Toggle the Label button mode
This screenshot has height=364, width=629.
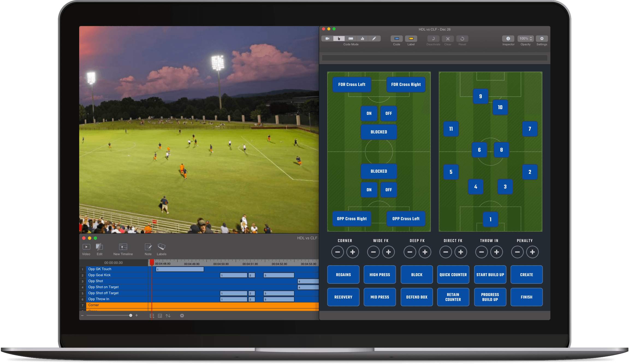point(411,38)
